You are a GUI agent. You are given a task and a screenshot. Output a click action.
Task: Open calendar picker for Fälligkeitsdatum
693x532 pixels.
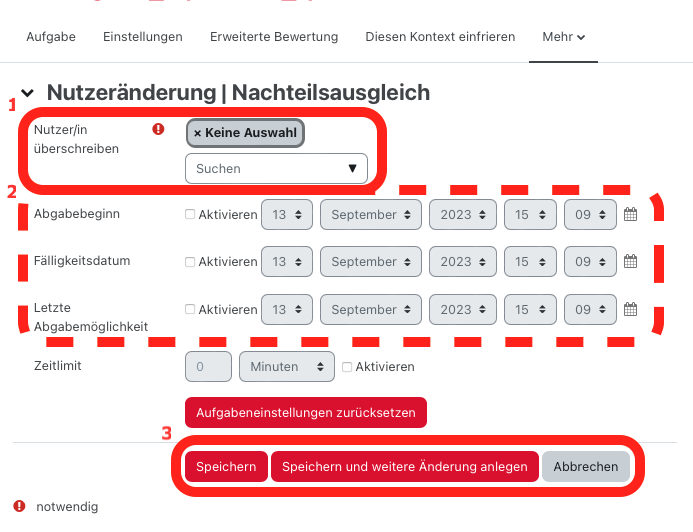(630, 262)
